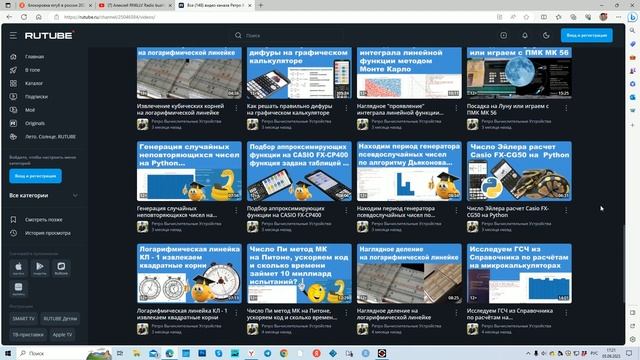Open options for Исследуем ГСЧ video

point(566,313)
